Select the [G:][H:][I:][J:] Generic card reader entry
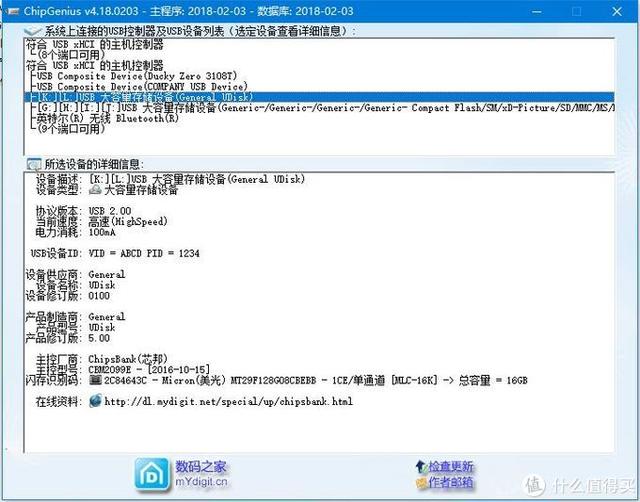This screenshot has height=502, width=640. (326, 108)
